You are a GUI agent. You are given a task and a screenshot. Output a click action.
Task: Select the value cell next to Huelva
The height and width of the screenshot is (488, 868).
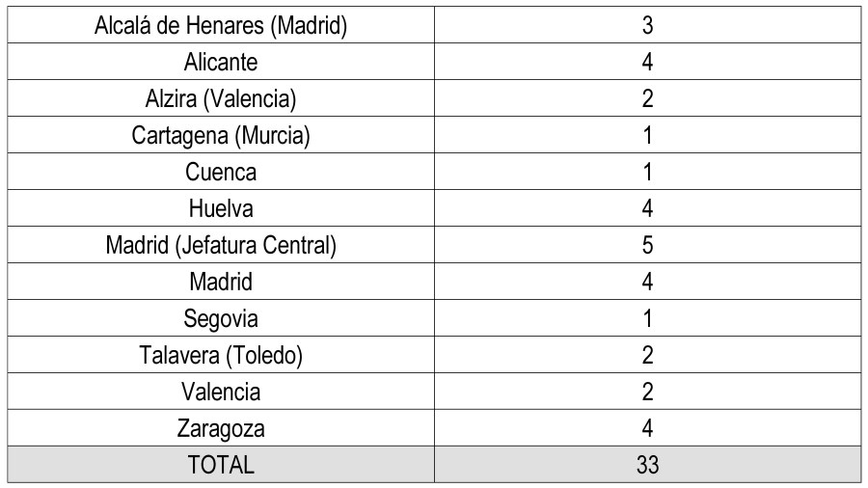coord(647,209)
